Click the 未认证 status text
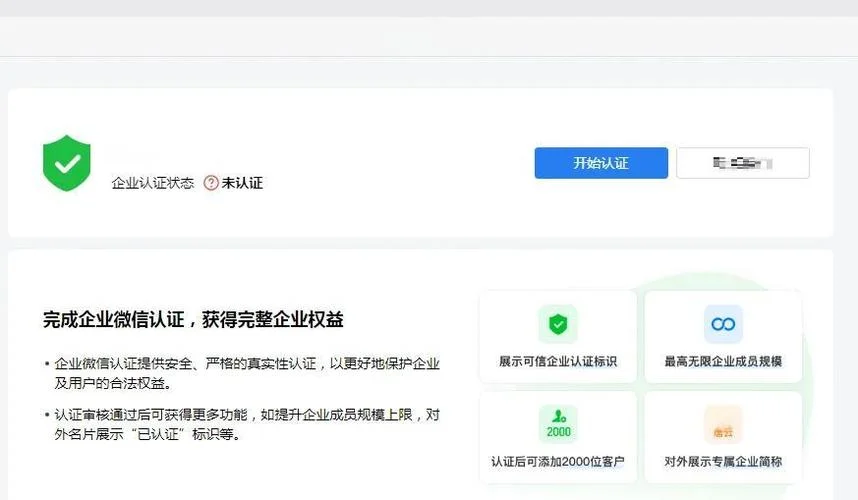The width and height of the screenshot is (858, 500). coord(242,183)
